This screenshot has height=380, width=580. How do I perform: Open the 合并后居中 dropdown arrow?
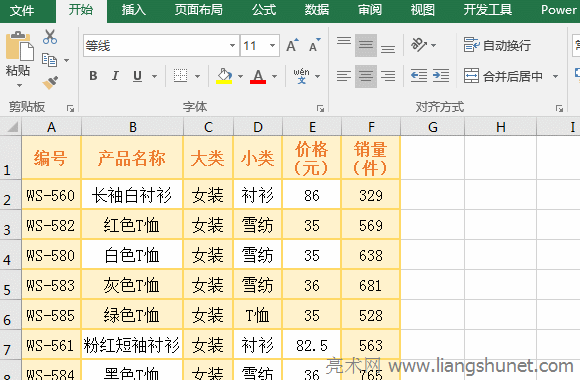pos(555,77)
